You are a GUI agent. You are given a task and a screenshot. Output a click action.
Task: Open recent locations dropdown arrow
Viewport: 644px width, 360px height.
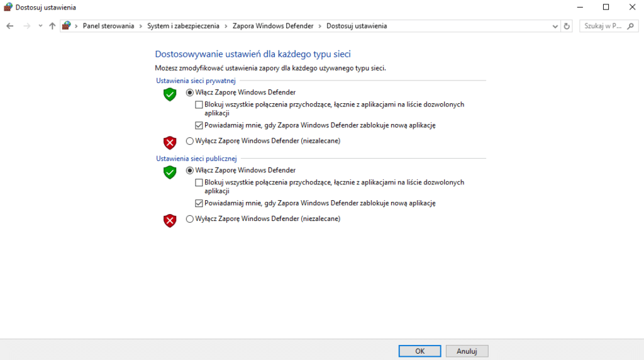point(40,26)
